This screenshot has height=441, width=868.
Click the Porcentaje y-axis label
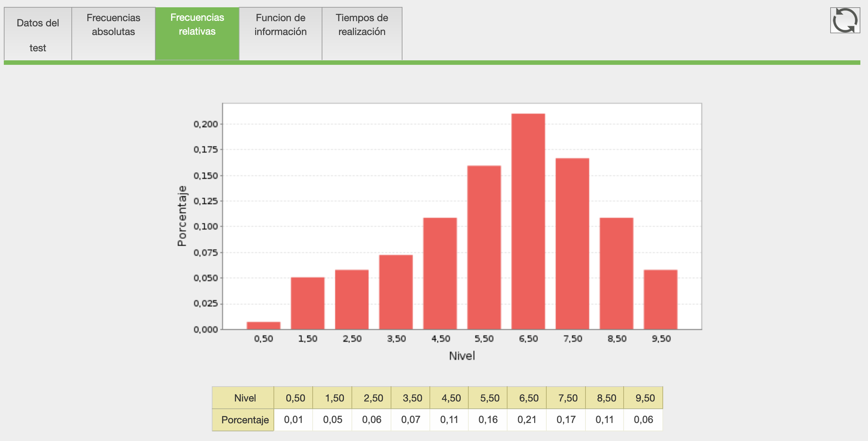[182, 216]
